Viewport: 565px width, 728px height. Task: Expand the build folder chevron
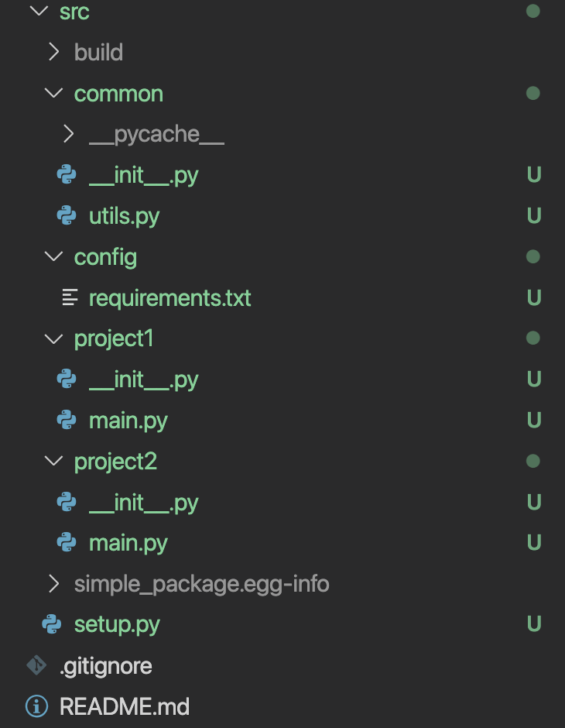54,52
